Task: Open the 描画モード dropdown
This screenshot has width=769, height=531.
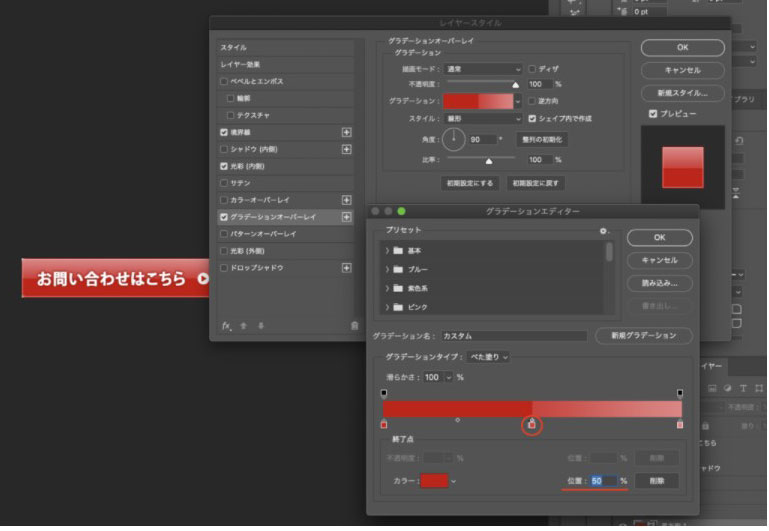Action: (483, 69)
